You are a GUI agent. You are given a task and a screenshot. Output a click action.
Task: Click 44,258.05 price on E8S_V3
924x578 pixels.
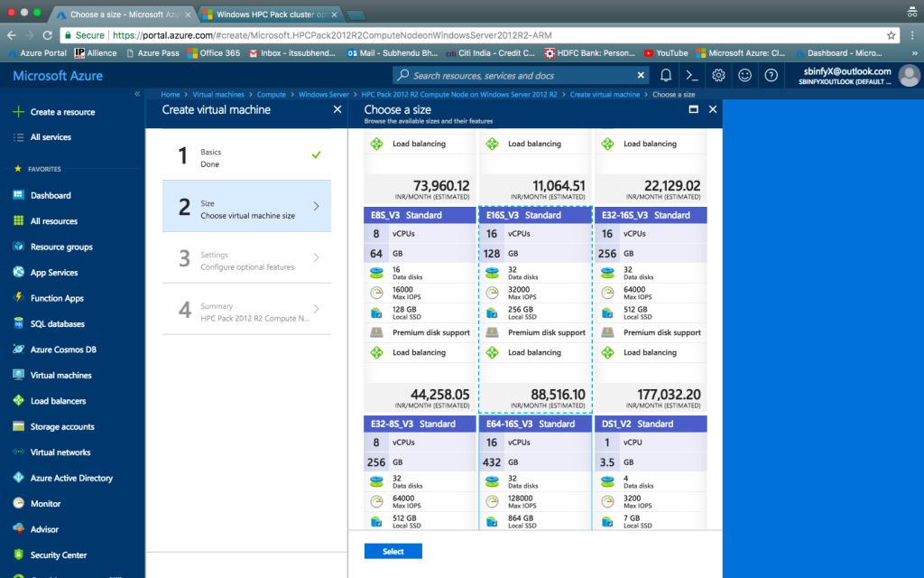click(439, 395)
